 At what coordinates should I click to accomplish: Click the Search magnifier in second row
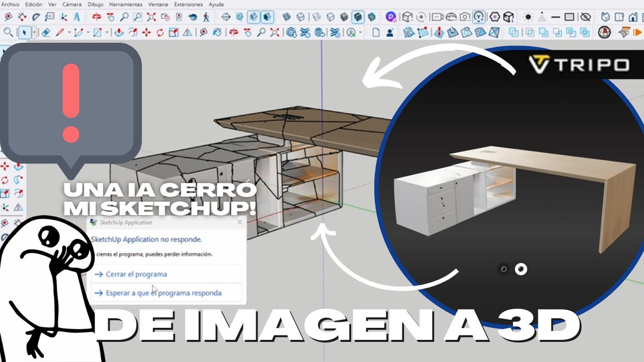click(x=9, y=33)
